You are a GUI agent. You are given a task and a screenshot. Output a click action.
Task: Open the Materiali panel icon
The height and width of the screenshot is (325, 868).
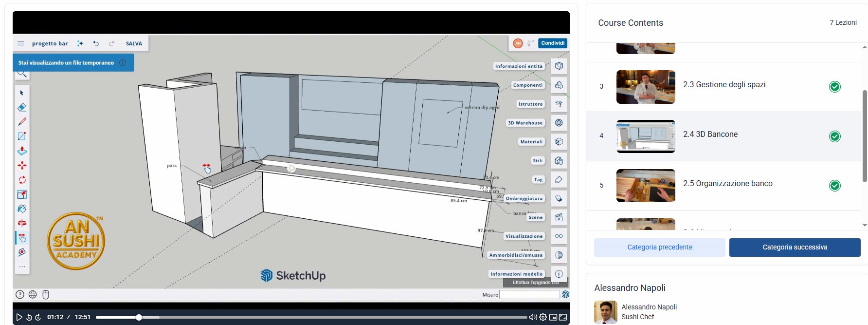click(559, 142)
